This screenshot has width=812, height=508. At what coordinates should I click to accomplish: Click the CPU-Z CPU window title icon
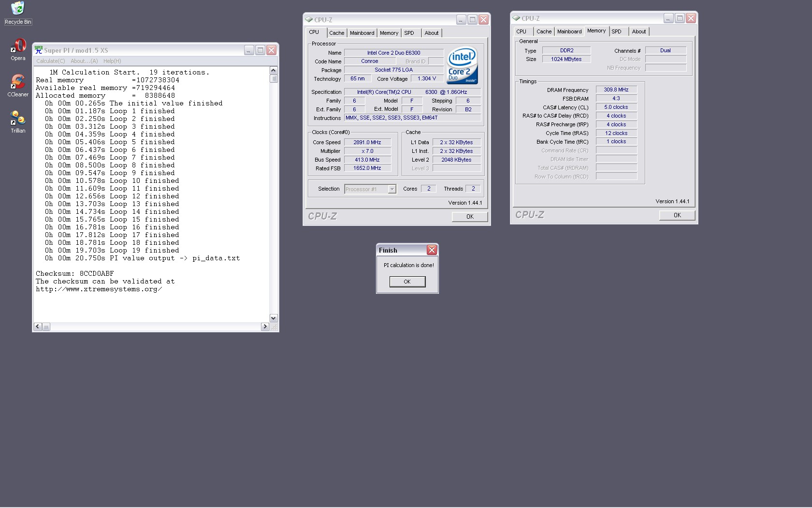pos(309,20)
